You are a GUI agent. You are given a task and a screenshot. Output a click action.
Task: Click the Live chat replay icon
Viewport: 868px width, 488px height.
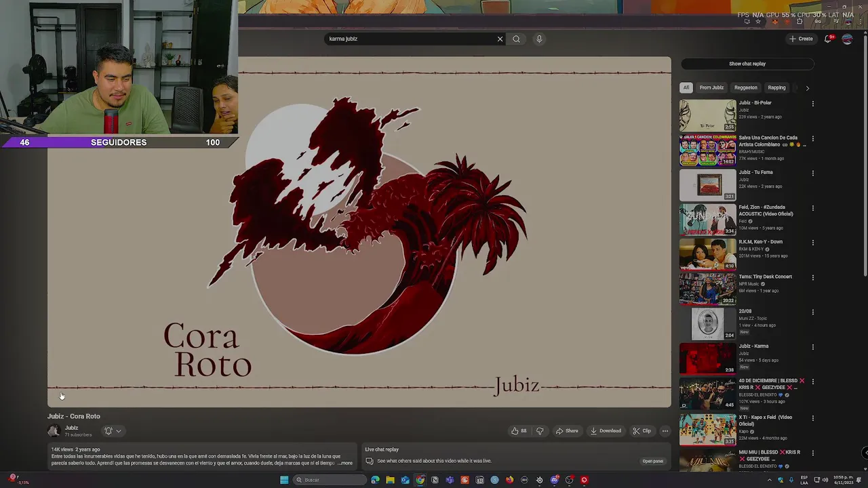pos(370,462)
